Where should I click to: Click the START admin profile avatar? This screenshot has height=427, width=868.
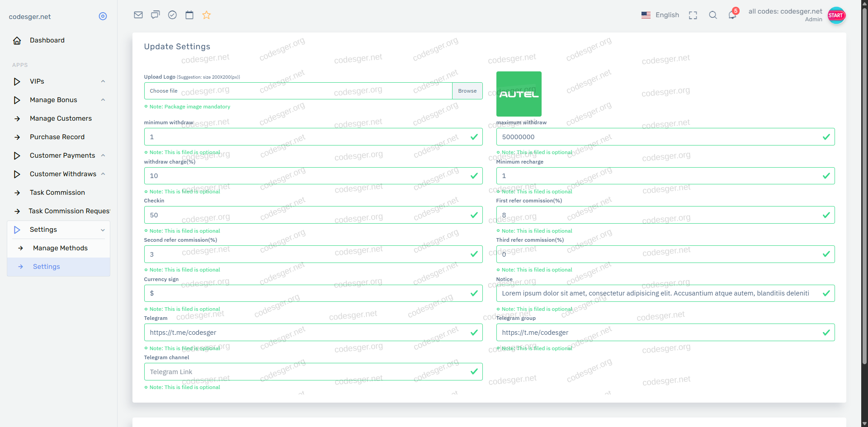[836, 15]
